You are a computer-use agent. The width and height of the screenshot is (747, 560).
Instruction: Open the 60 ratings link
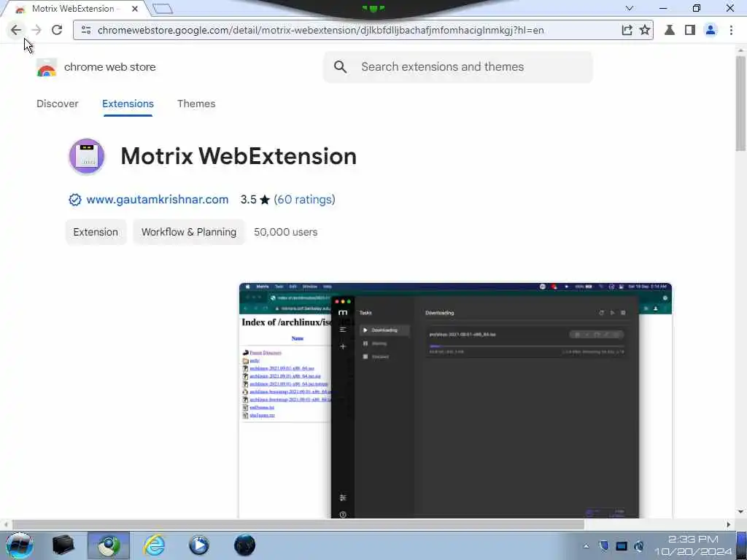pyautogui.click(x=304, y=200)
